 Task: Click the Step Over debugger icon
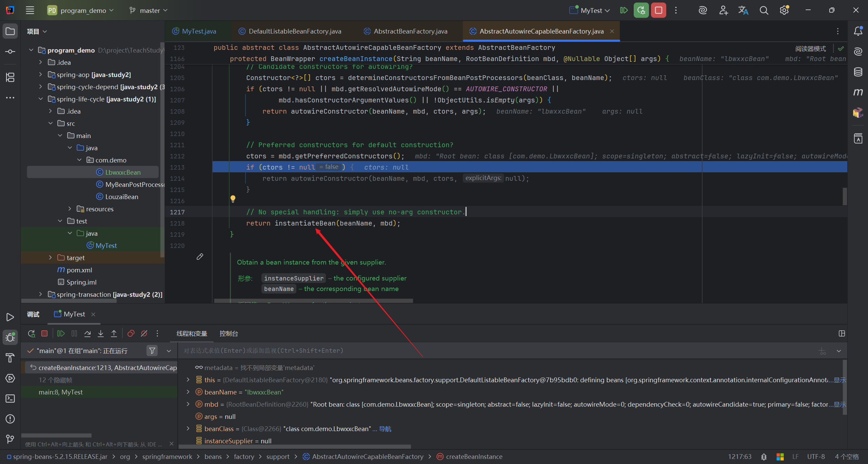[87, 333]
